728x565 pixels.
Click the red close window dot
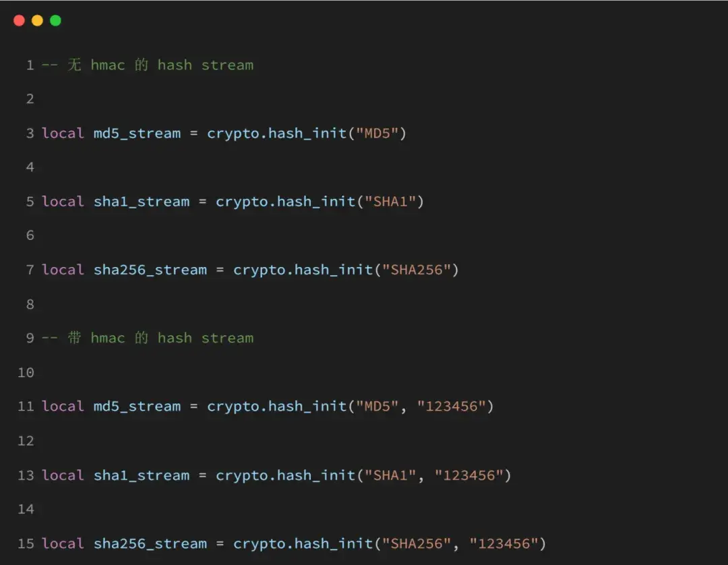coord(19,20)
